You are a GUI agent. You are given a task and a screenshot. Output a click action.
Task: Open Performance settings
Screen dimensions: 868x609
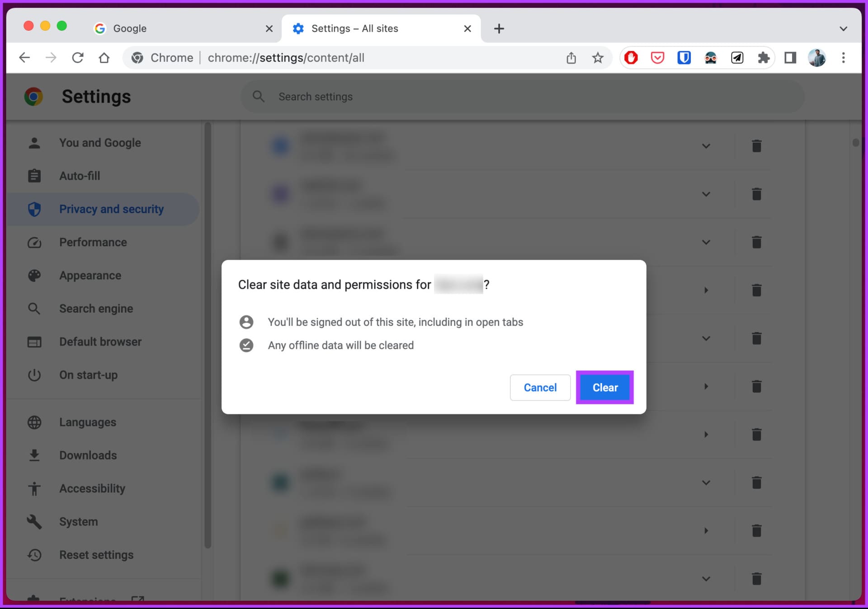tap(103, 242)
